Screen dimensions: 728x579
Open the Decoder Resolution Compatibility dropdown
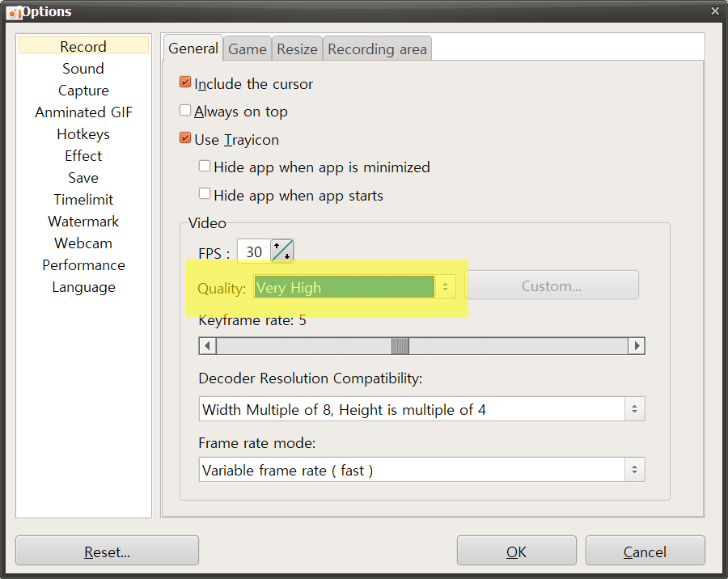(x=421, y=409)
